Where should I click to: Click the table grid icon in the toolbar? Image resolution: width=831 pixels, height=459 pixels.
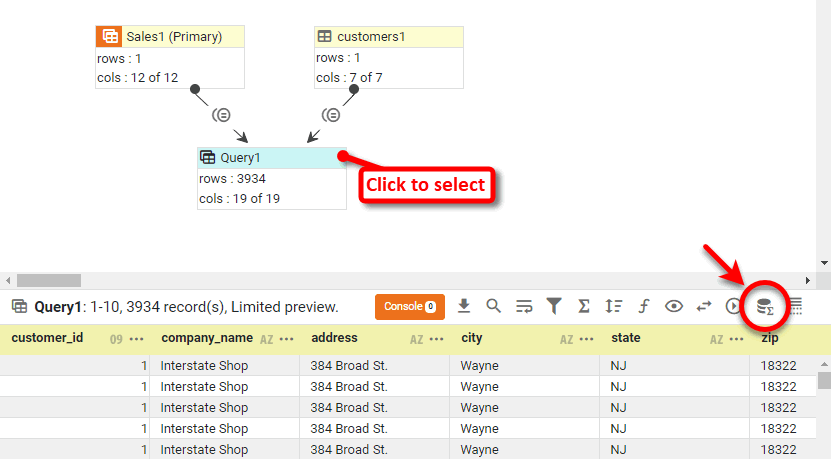(796, 307)
